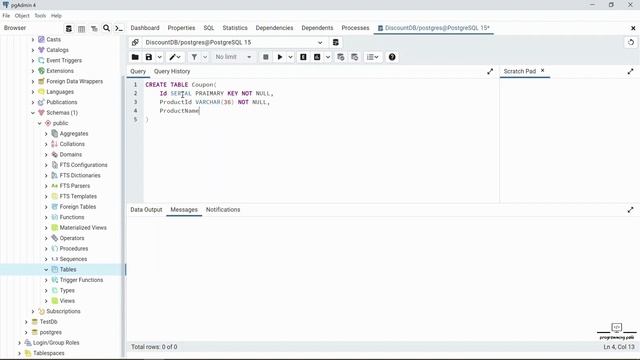The width and height of the screenshot is (640, 360).
Task: Close the query tool panel
Action: coord(633,28)
